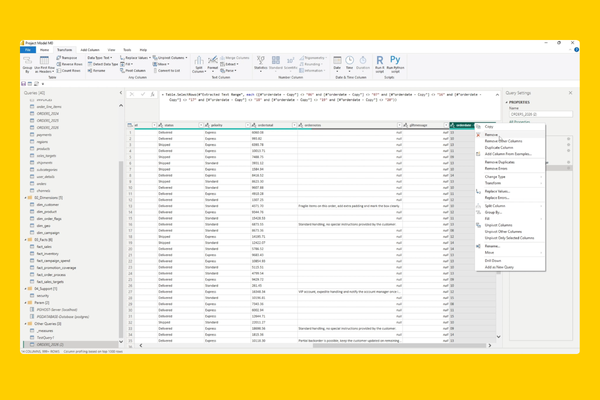Click the Help question mark icon
This screenshot has height=400, width=600.
576,50
